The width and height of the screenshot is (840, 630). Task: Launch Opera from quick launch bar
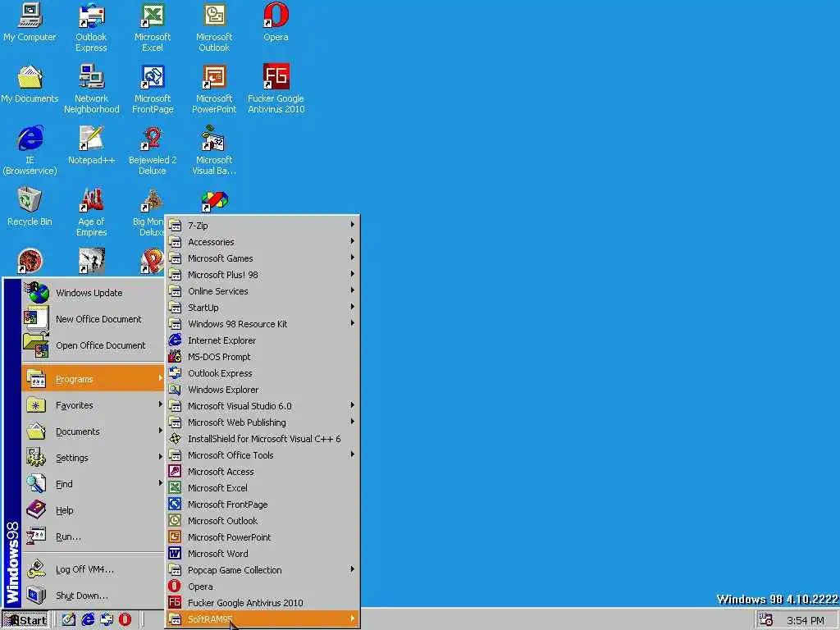pos(125,620)
